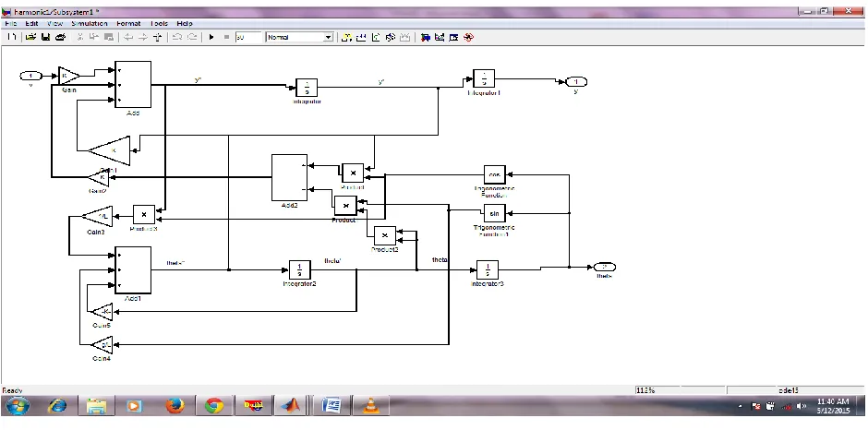Image resolution: width=868 pixels, height=430 pixels.
Task: Click the greyed-out icon after Update diagram
Action: 405,37
